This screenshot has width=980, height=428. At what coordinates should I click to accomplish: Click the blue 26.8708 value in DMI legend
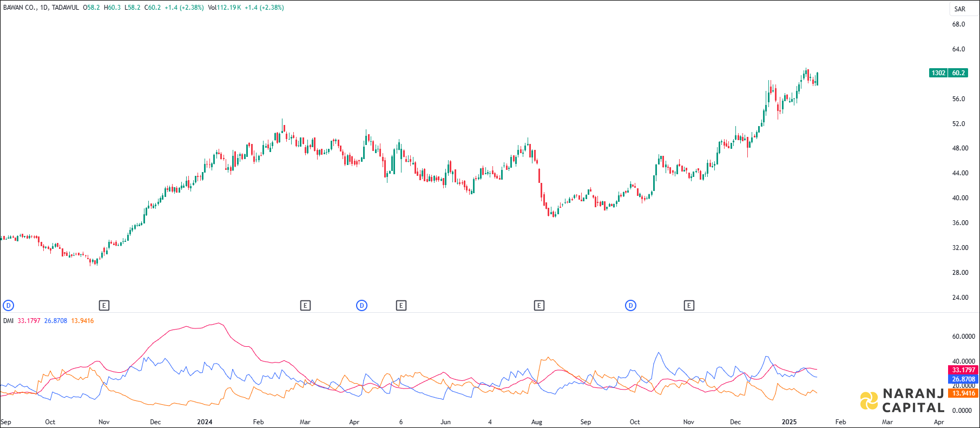pos(56,321)
